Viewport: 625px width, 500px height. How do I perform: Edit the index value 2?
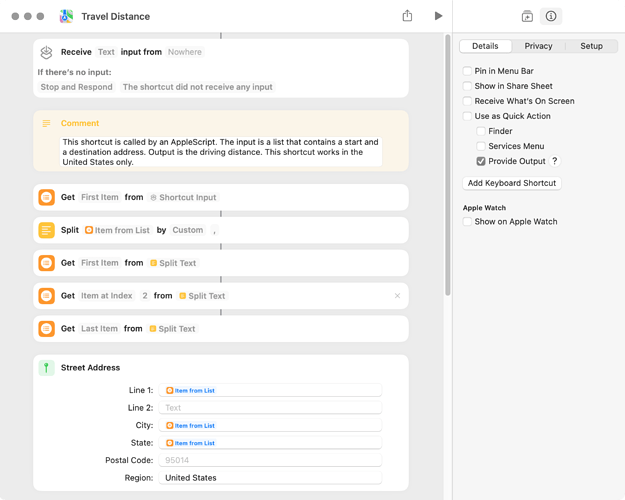(145, 296)
